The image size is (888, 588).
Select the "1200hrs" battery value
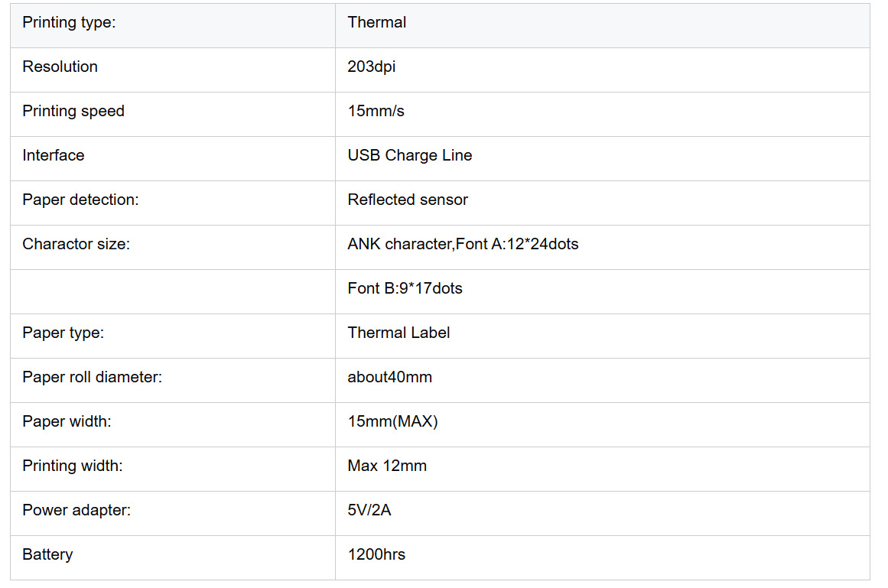click(376, 554)
